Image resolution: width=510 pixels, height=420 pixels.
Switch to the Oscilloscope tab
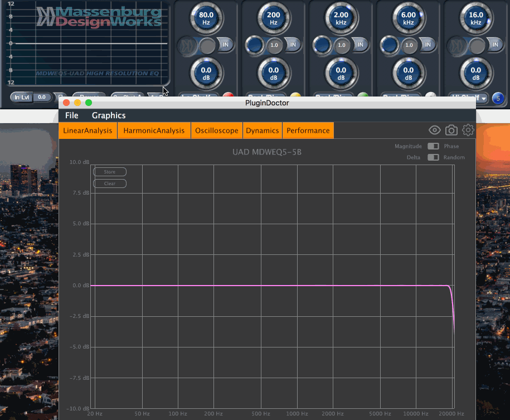tap(217, 131)
